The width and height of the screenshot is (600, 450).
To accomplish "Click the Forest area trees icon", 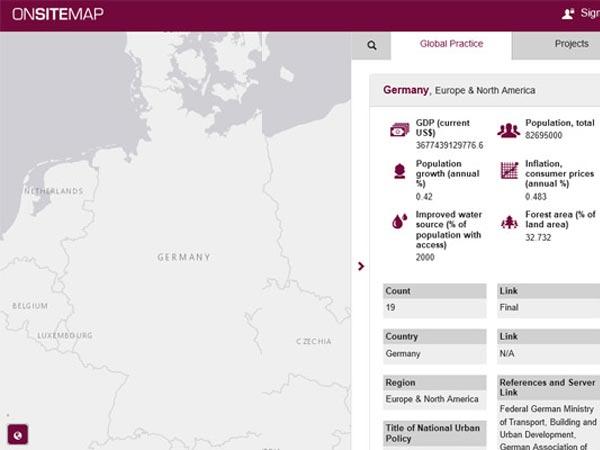I will tap(509, 222).
